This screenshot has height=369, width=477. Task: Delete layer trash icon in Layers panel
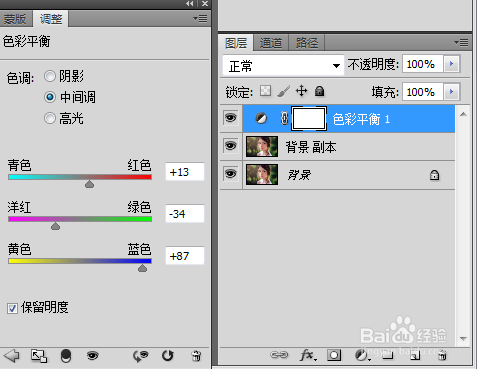point(442,355)
